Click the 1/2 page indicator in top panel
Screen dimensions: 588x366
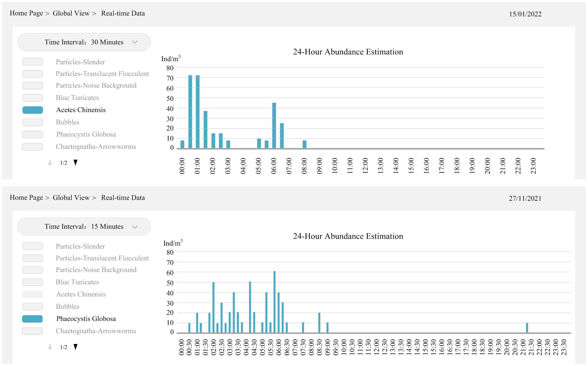[63, 163]
